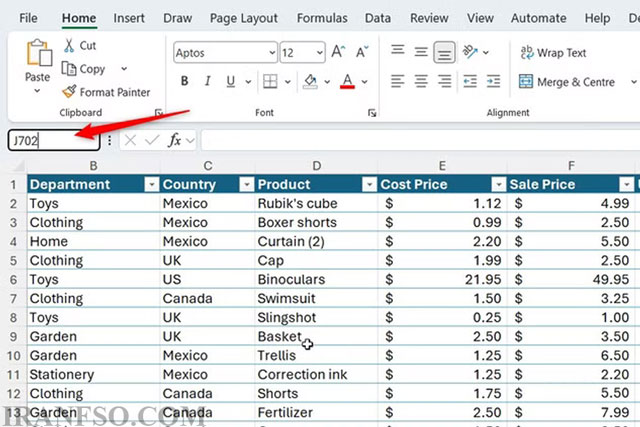Open the Product column filter dropdown
The image size is (640, 427).
click(x=369, y=185)
